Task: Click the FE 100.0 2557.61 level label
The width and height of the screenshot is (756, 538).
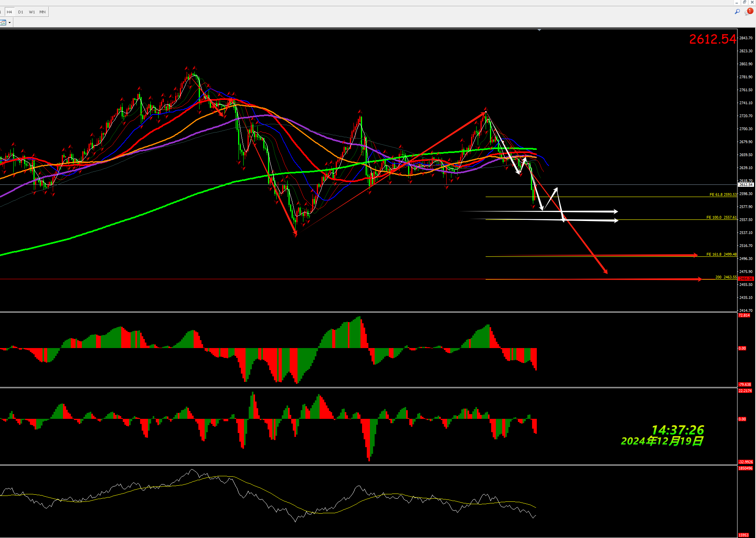Action: [721, 217]
